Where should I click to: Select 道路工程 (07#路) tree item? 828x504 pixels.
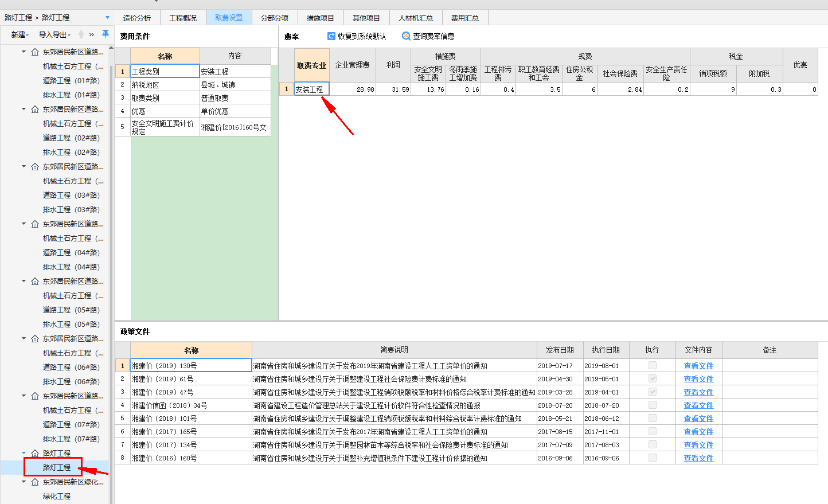tap(71, 425)
